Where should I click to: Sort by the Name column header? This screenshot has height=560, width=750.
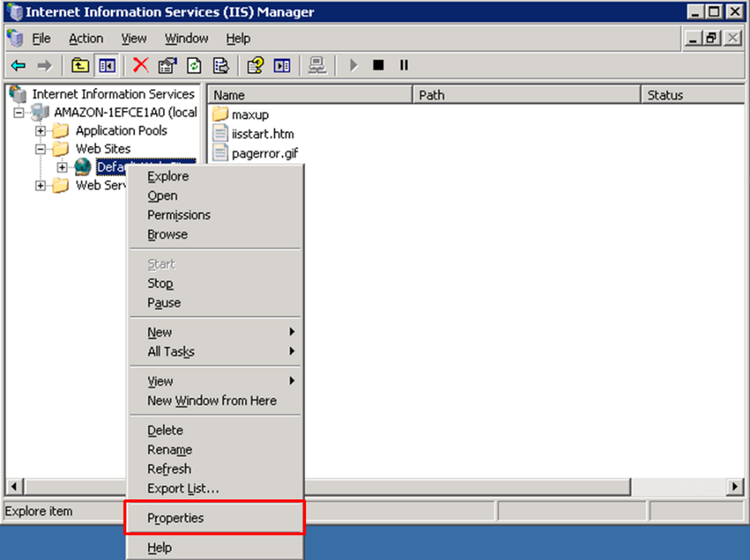310,95
